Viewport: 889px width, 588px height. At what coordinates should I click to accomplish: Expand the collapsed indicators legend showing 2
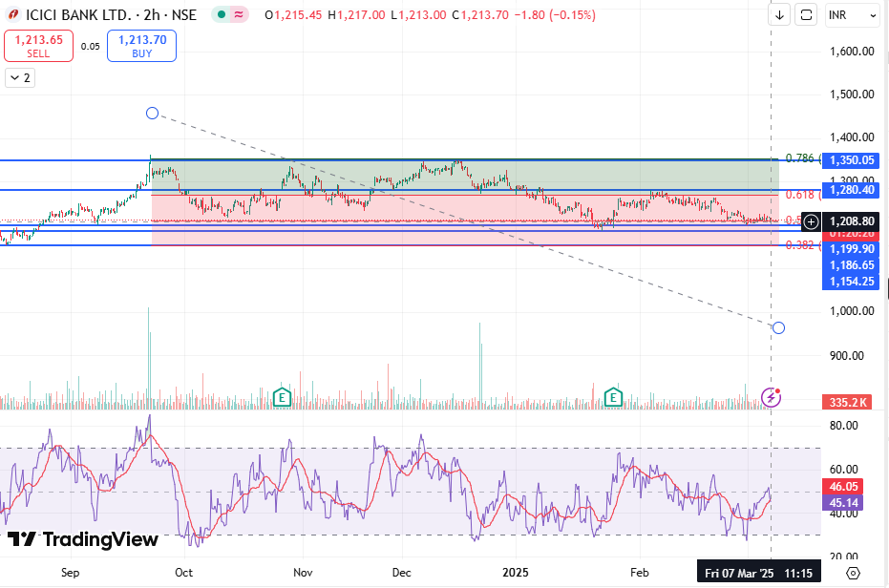coord(20,77)
